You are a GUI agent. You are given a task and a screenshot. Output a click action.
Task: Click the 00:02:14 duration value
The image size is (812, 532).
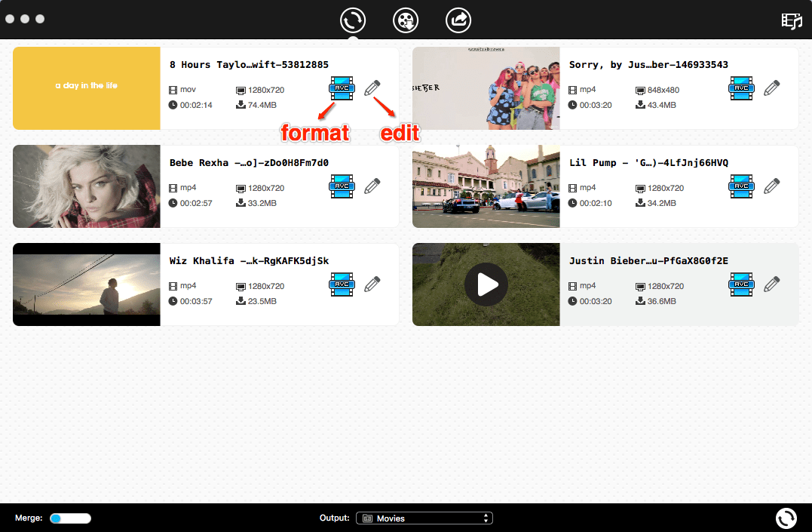[x=196, y=105]
